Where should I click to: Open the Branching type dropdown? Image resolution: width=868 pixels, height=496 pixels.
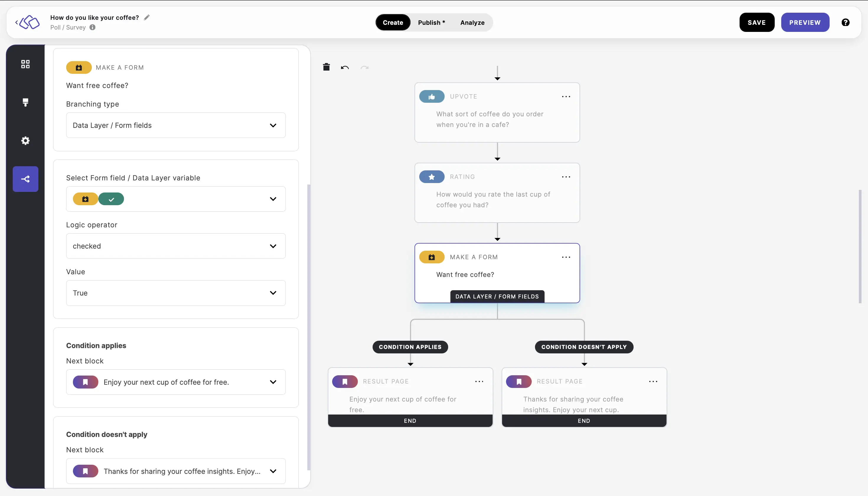point(176,125)
